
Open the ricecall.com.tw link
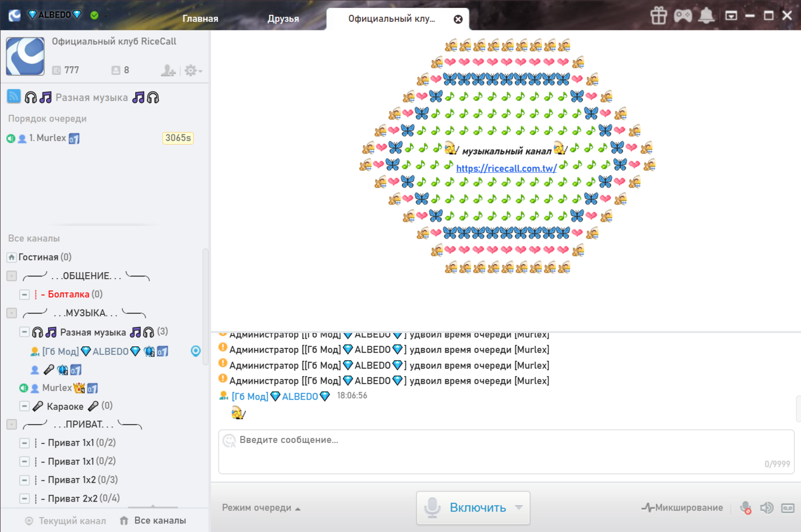506,169
